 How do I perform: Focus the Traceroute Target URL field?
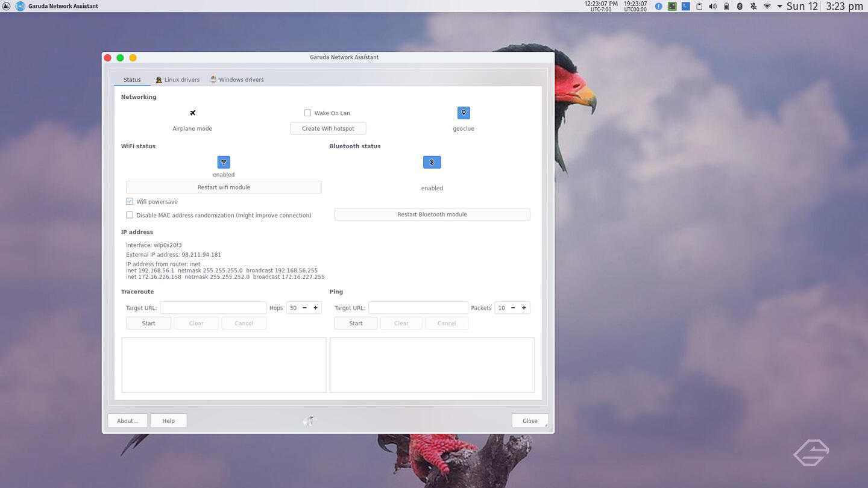pos(213,308)
